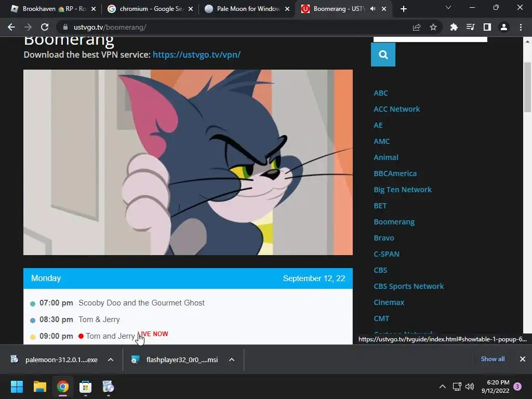Show hidden system tray icons
This screenshot has width=532, height=399.
click(443, 387)
